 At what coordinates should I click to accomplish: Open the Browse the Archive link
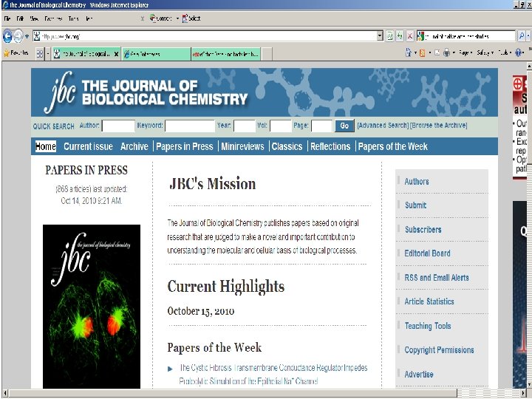pos(438,126)
